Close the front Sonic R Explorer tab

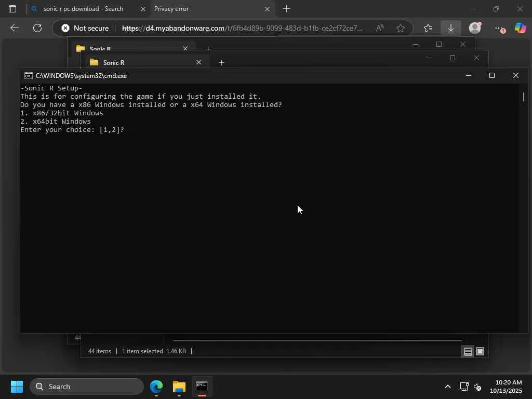pyautogui.click(x=199, y=62)
